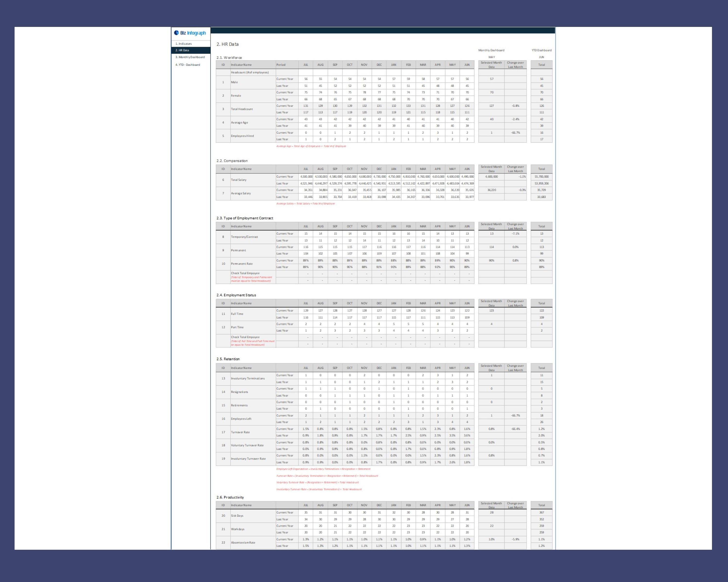This screenshot has height=582, width=728.
Task: Select the 'Full Time' indicator cell
Action: [x=253, y=314]
